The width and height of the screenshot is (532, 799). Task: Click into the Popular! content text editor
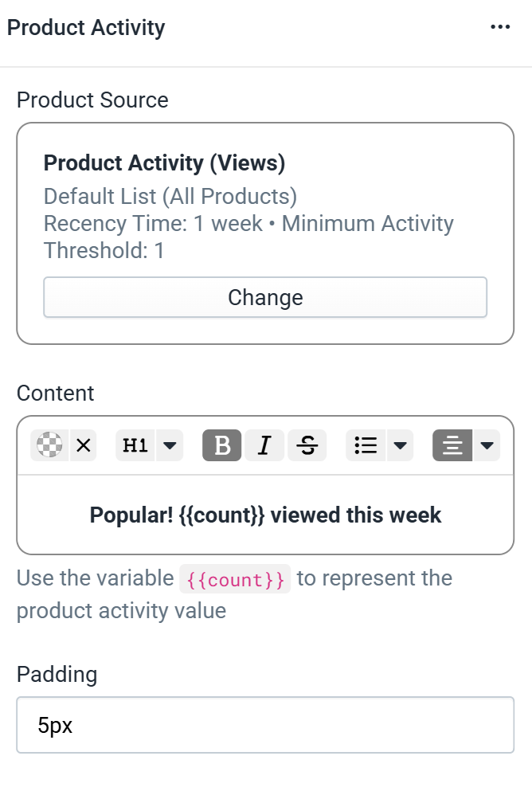(265, 515)
